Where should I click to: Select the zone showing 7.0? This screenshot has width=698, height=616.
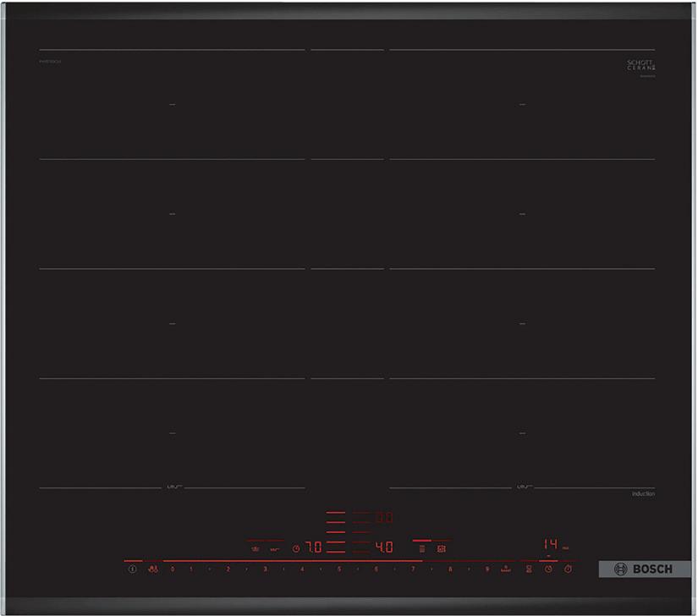pos(313,547)
